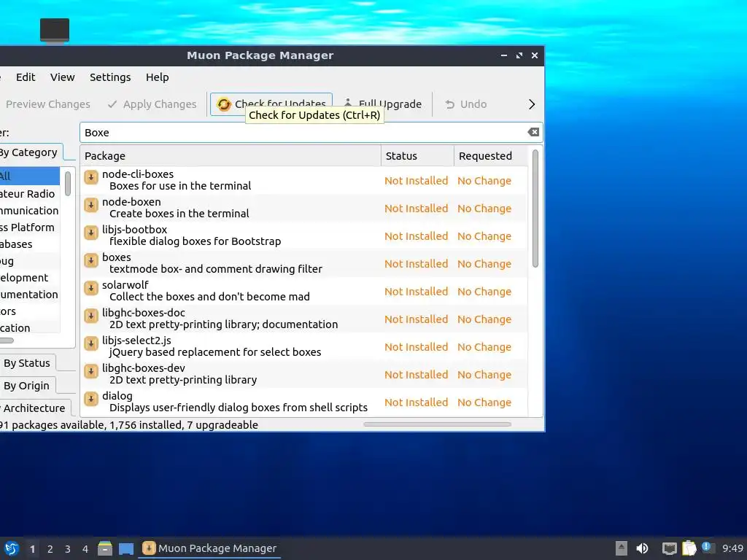
Task: Click the network tray icon
Action: pos(670,549)
